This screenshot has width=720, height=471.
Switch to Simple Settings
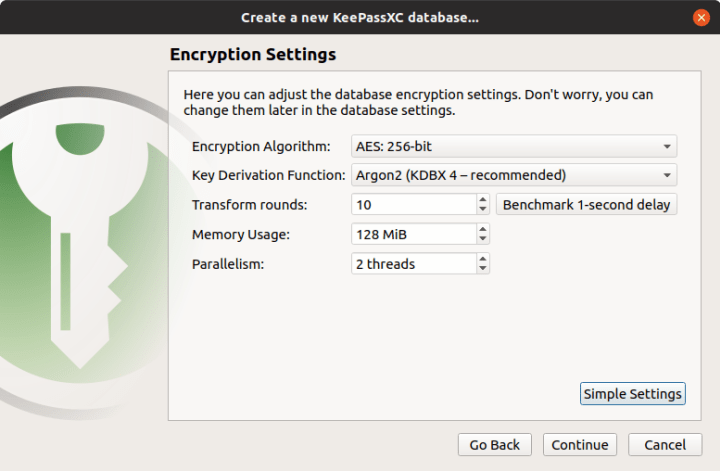point(632,393)
